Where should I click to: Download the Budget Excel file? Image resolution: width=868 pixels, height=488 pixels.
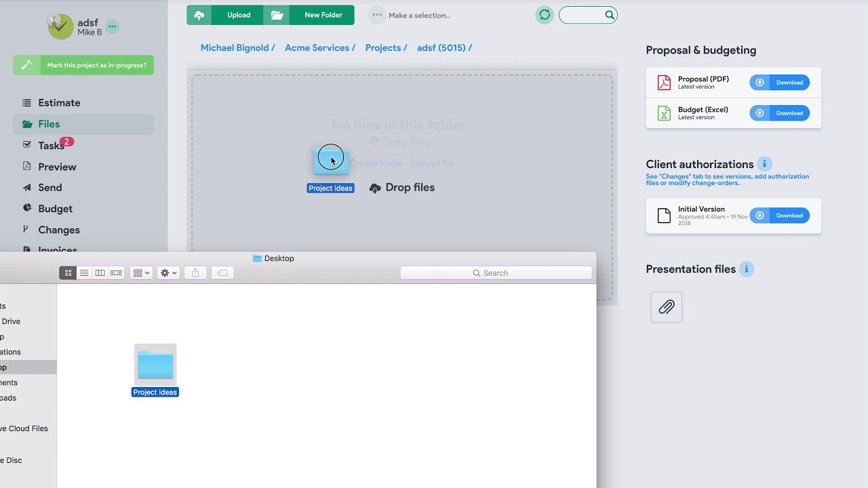779,113
